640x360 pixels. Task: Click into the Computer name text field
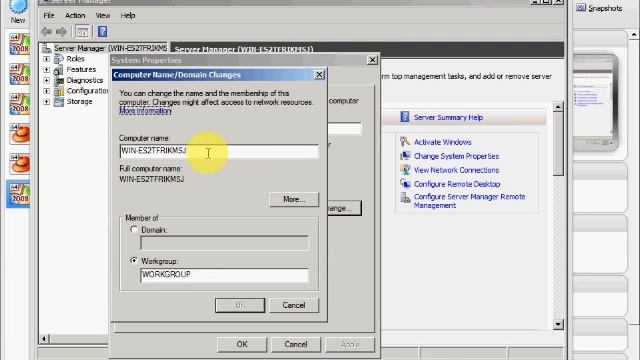(x=219, y=151)
